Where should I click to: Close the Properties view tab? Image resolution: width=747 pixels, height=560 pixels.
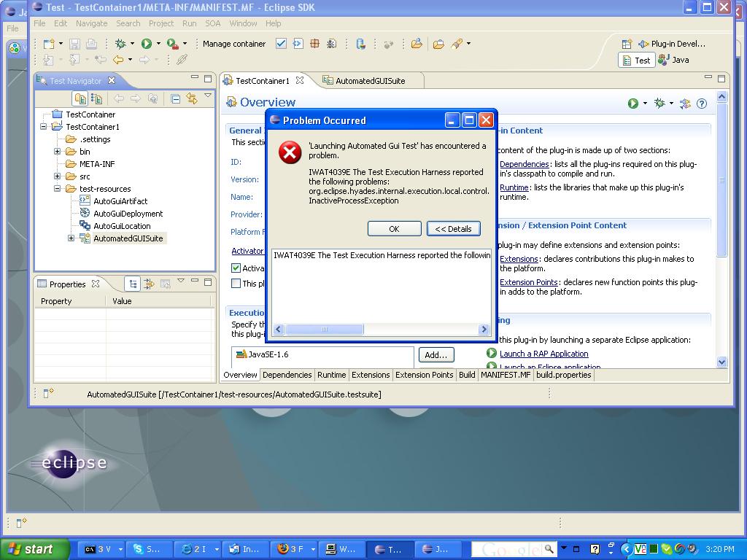click(96, 284)
